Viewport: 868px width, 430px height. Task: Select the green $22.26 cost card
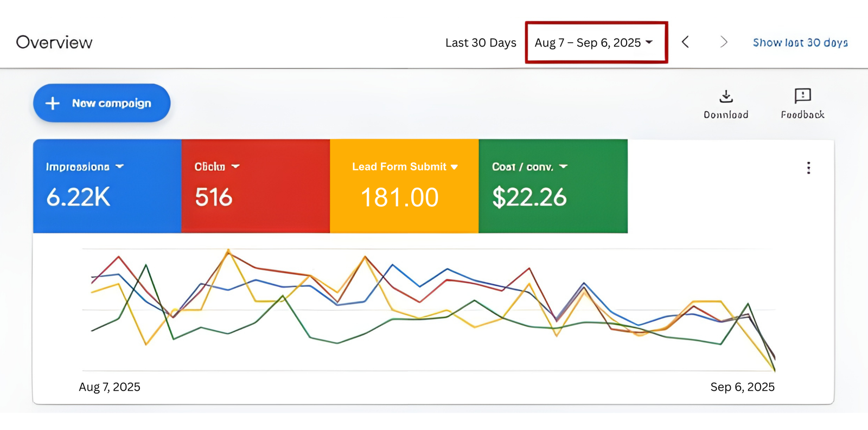pos(553,198)
